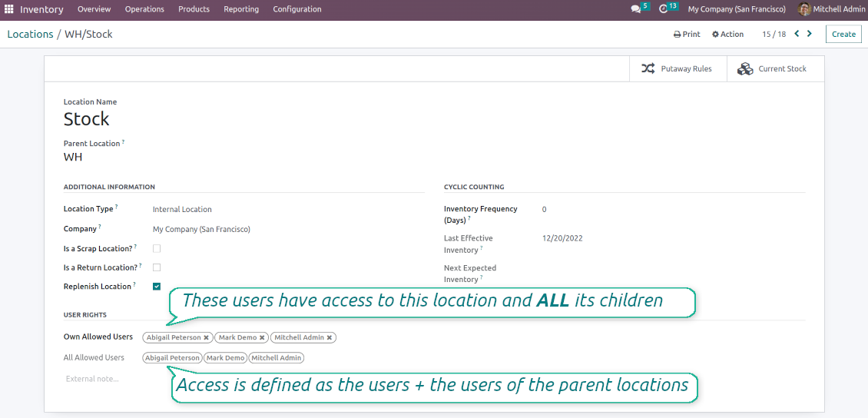Open the Print dropdown
Image resolution: width=868 pixels, height=418 pixels.
[x=687, y=35]
